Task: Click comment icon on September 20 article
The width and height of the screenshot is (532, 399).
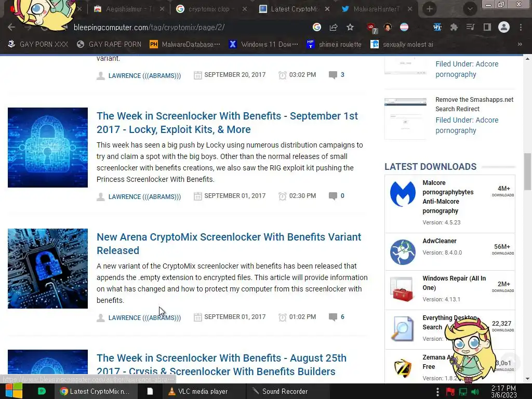Action: (x=333, y=75)
